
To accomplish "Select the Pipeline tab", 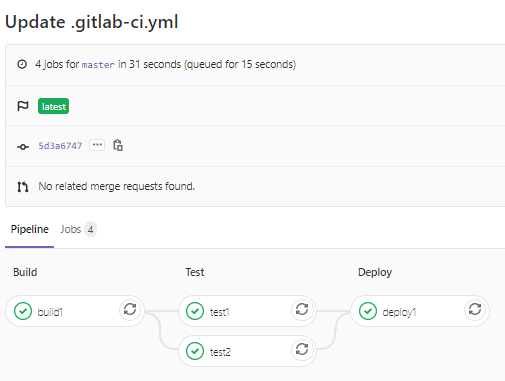I will 30,229.
